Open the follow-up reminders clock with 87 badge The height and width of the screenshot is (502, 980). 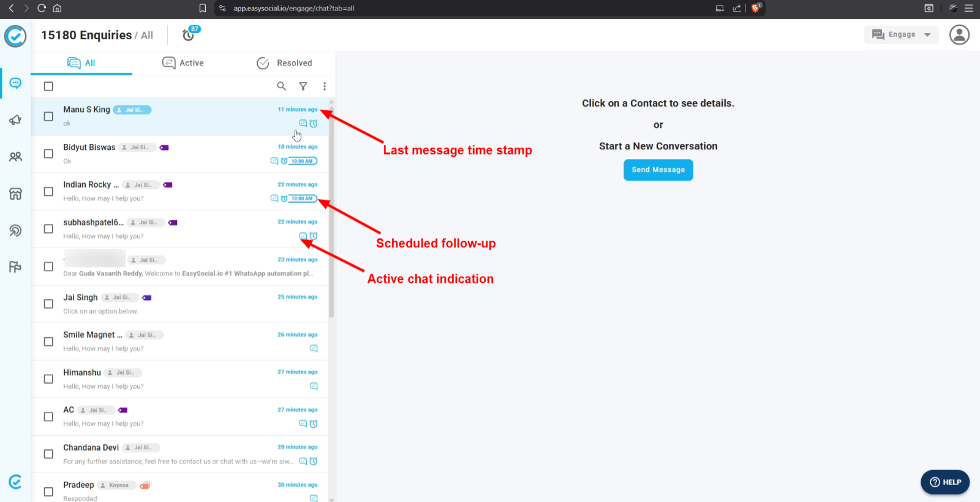click(x=189, y=36)
